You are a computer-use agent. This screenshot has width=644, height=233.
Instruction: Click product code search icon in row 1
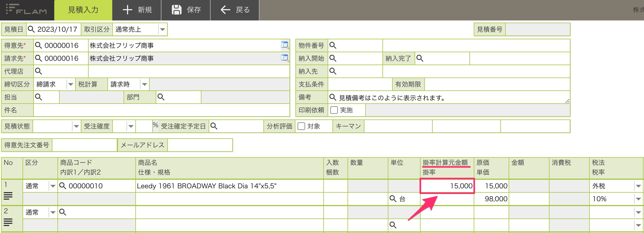tap(63, 186)
